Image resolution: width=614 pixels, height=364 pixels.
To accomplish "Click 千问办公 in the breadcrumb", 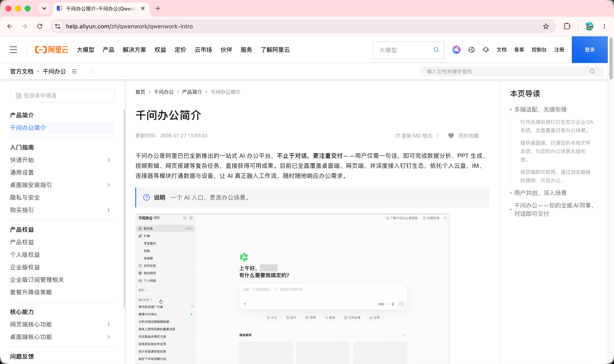I will click(164, 92).
